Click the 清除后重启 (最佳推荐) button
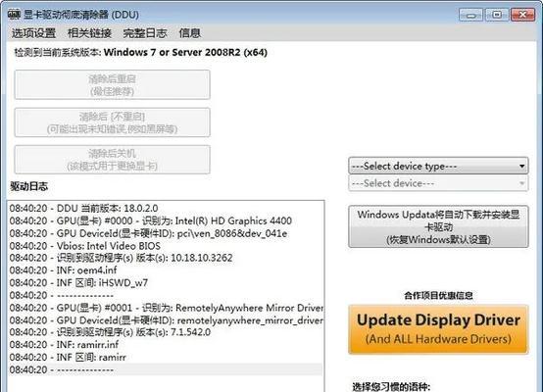The width and height of the screenshot is (543, 392). pos(112,85)
